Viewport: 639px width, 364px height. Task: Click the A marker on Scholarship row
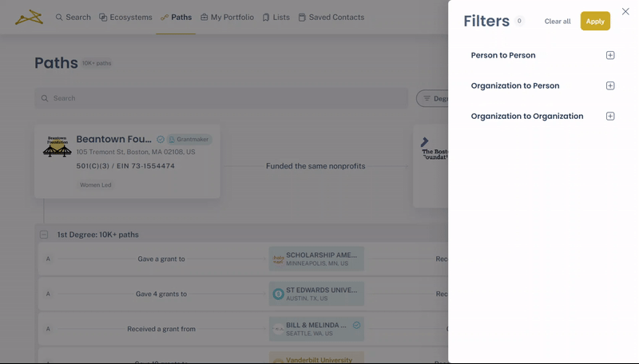click(48, 259)
